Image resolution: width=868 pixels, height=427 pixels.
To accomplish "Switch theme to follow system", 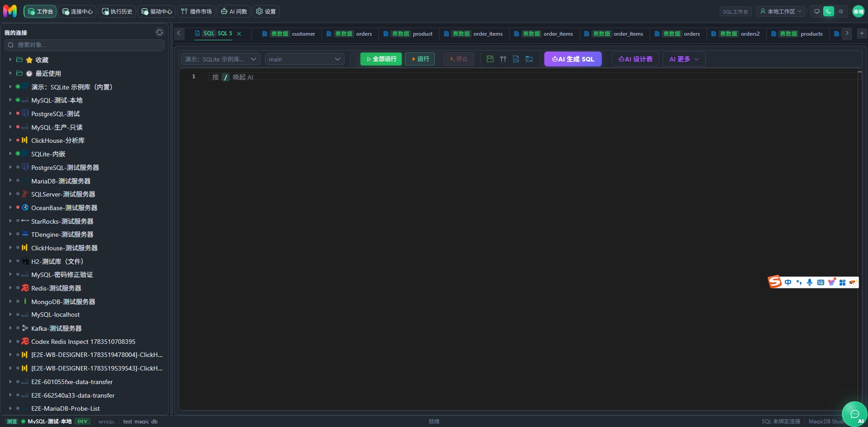I will (816, 11).
